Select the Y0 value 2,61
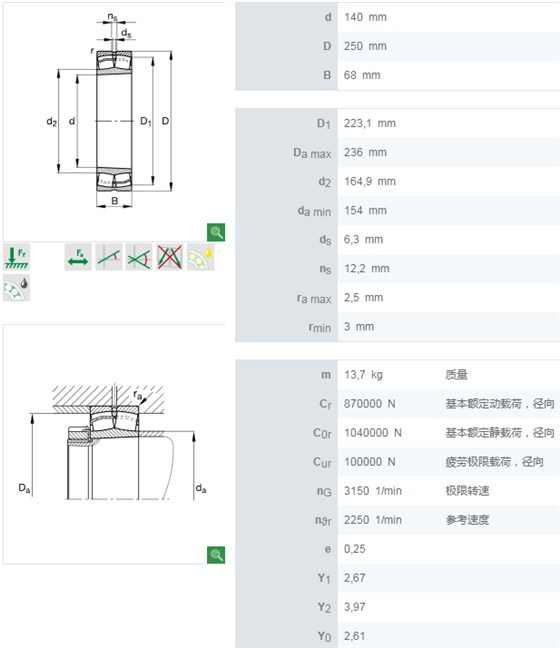560x648 pixels. pos(355,636)
